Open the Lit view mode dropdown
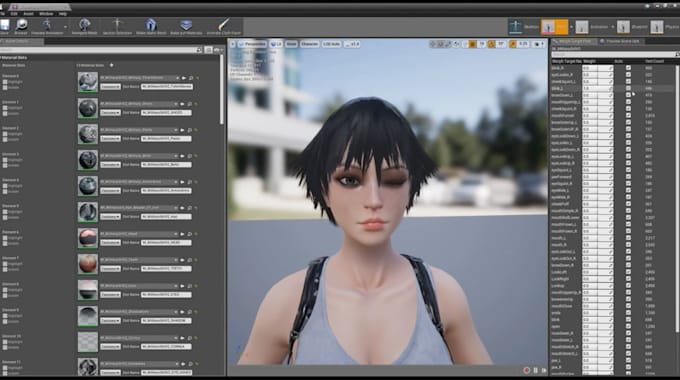 click(x=276, y=44)
